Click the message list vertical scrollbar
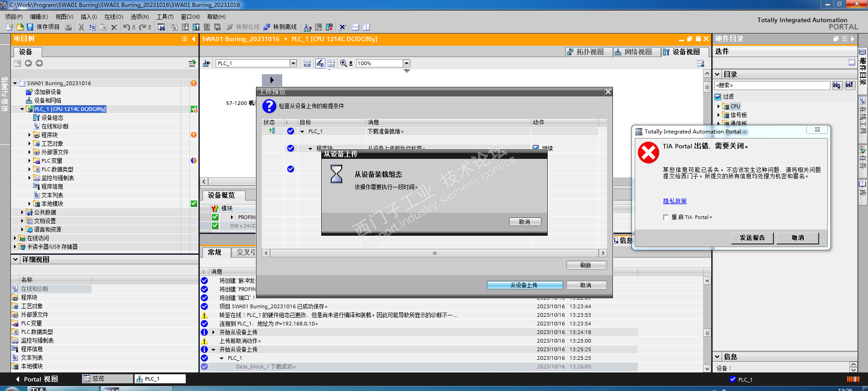868x391 pixels. 707,324
